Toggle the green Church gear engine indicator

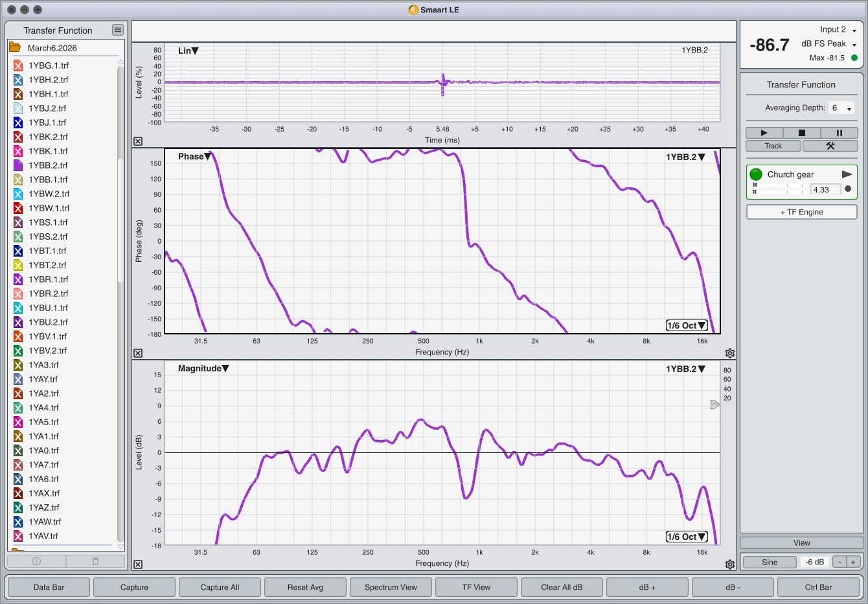[756, 174]
